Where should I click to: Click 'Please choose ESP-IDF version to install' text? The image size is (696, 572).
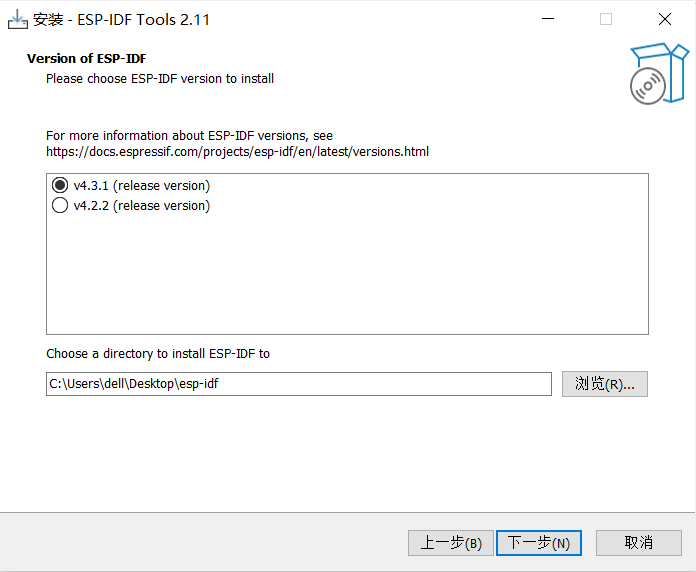click(x=160, y=79)
